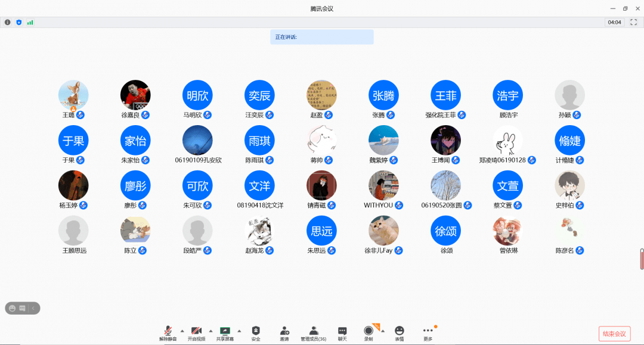The image size is (644, 345).
Task: Check connection via the network signal icon
Action: click(x=30, y=22)
